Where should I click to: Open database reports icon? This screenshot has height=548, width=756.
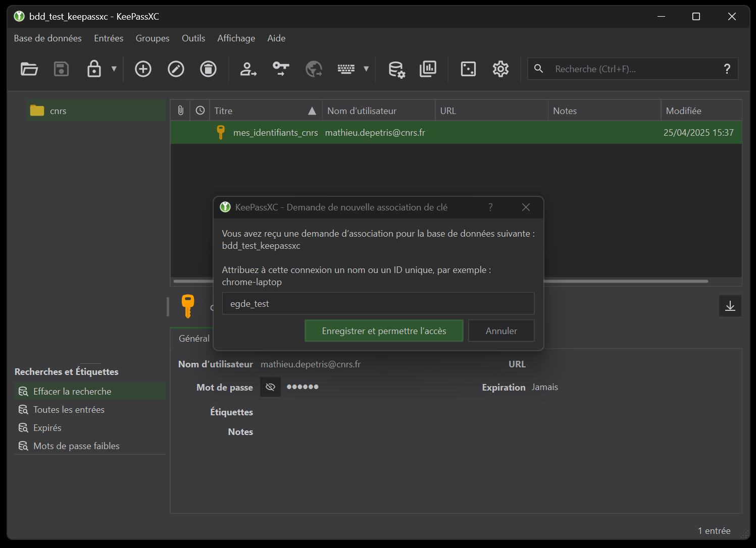(428, 69)
